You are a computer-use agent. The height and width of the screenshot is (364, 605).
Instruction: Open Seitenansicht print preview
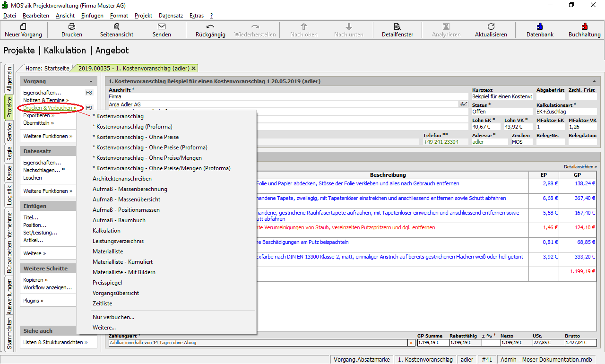point(116,27)
